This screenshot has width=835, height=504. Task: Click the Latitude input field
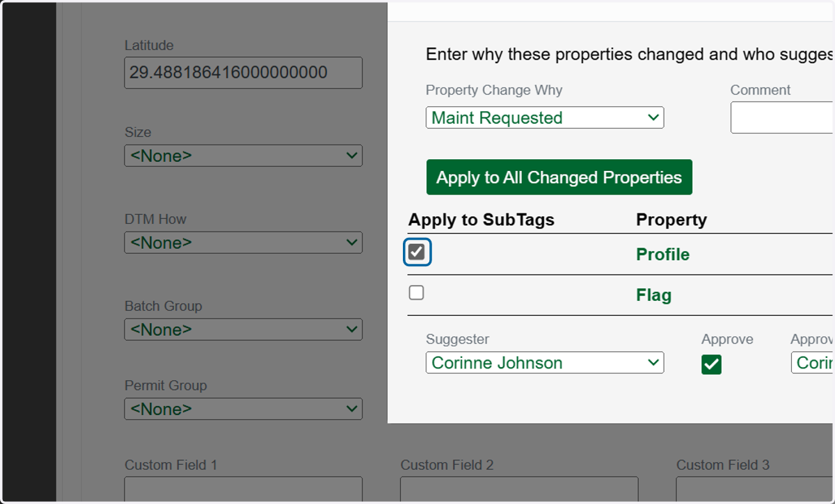coord(244,72)
